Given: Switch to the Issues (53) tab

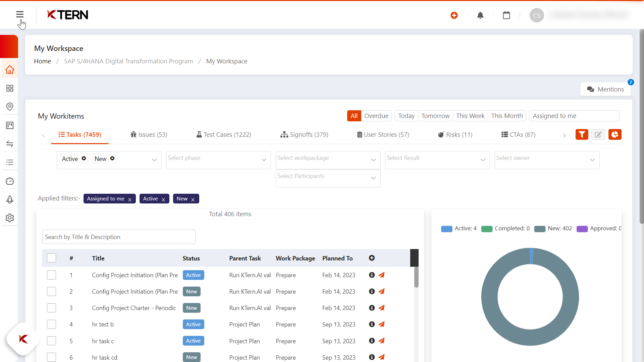Looking at the screenshot, I should (149, 134).
